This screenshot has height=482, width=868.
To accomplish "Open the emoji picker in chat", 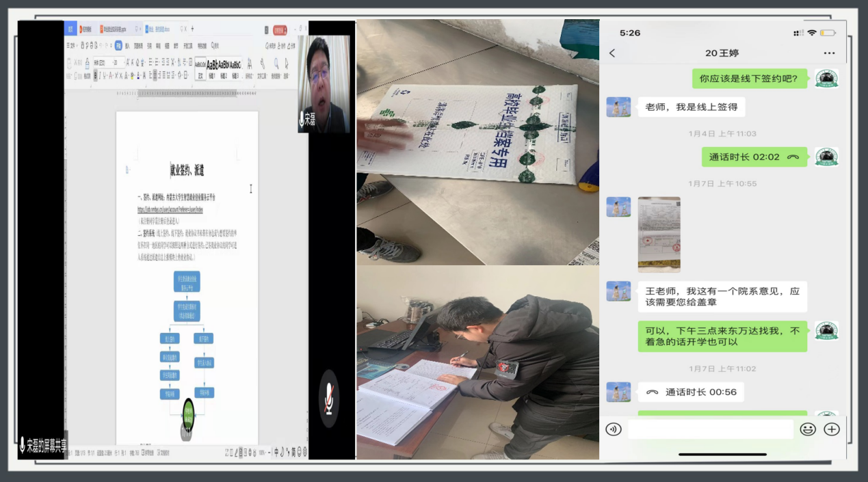I will (x=808, y=429).
